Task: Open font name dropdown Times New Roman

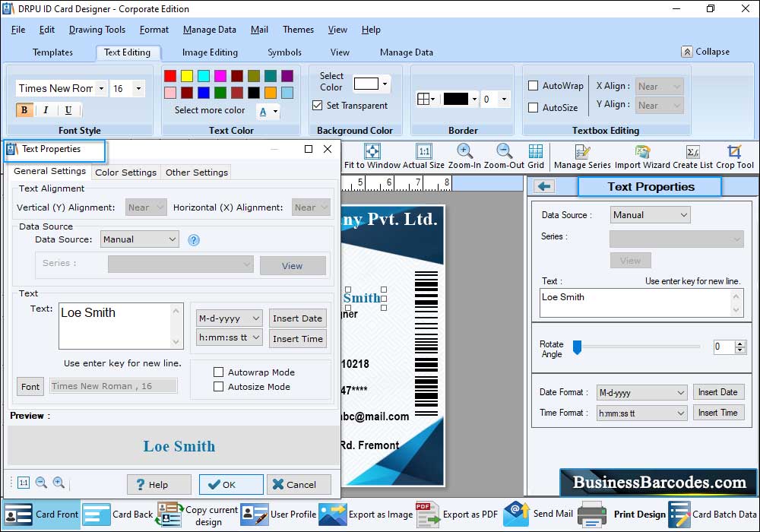Action: 101,88
